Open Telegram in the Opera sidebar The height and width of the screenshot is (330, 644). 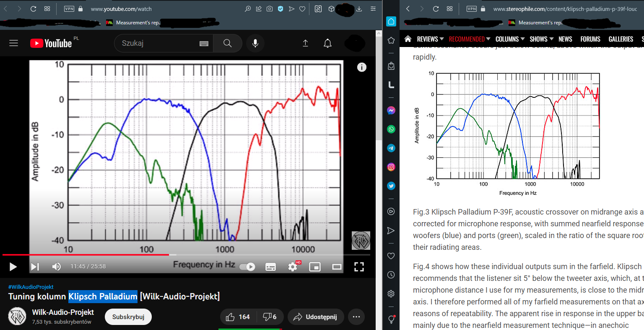391,148
